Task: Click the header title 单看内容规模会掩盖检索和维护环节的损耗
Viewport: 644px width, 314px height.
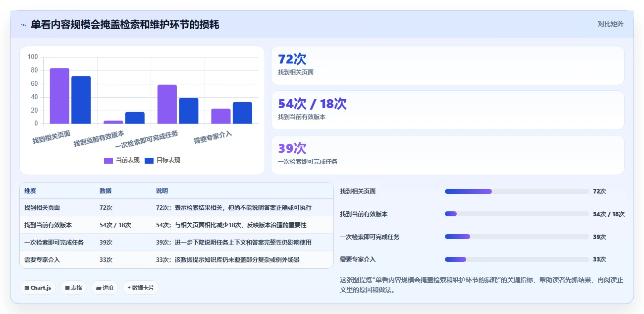Action: click(125, 25)
